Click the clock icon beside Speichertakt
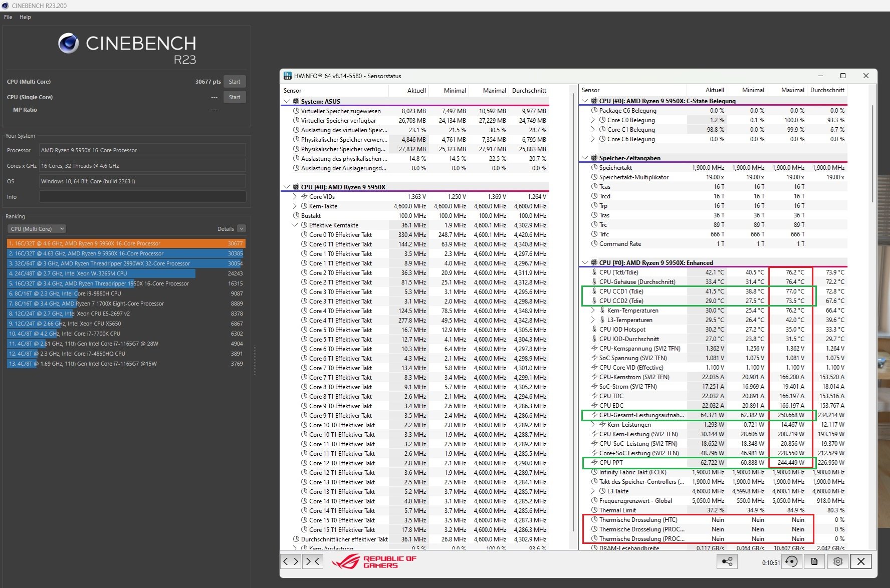 [x=594, y=167]
